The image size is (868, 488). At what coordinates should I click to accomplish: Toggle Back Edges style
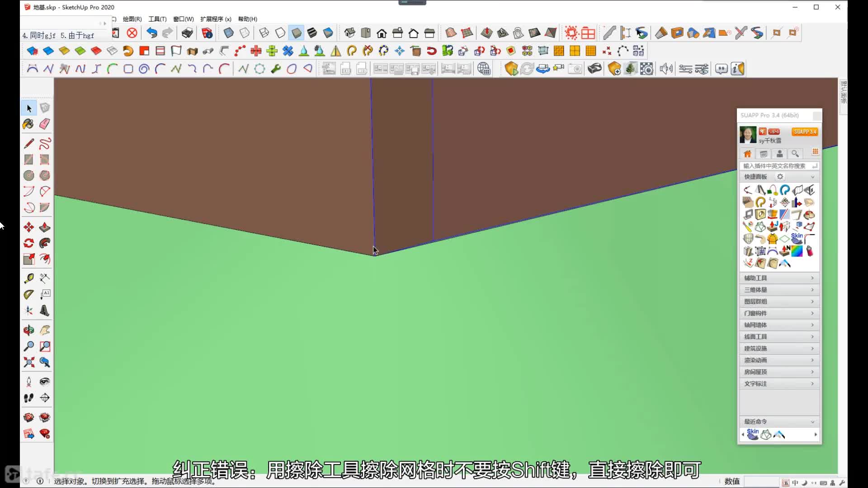click(245, 33)
